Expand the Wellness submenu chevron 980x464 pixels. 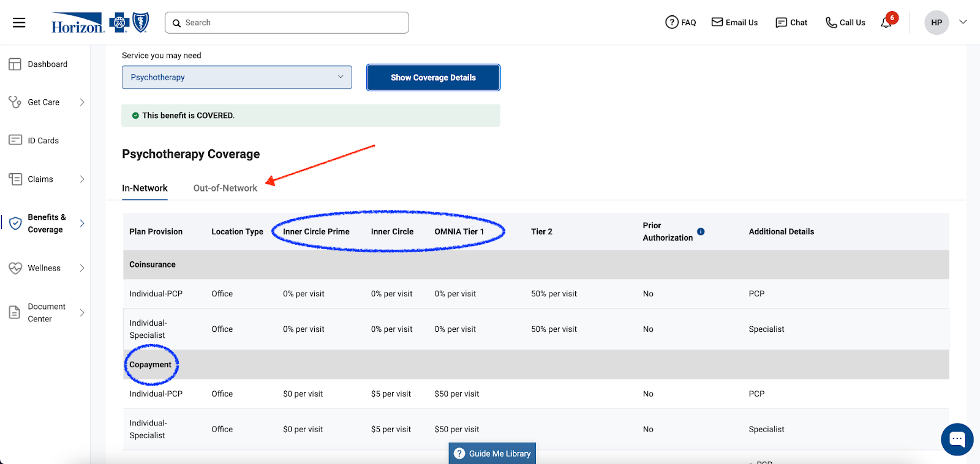tap(82, 268)
